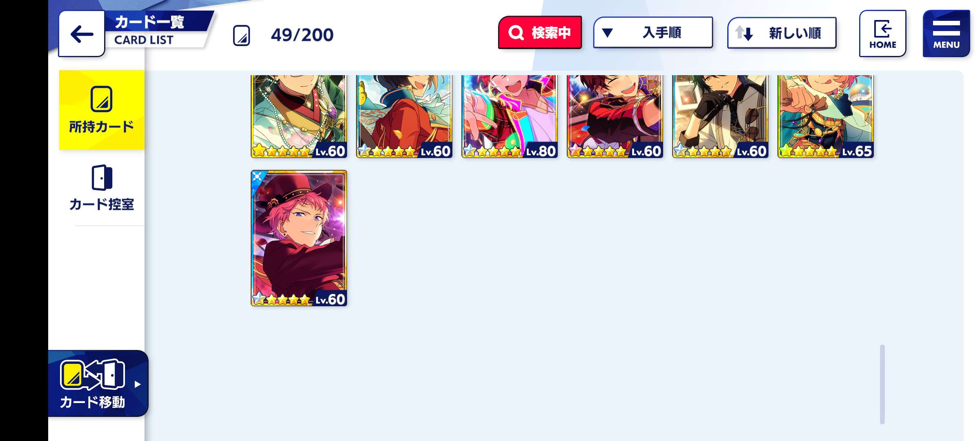Click the door icon for カード控室
This screenshot has height=441, width=980.
102,178
